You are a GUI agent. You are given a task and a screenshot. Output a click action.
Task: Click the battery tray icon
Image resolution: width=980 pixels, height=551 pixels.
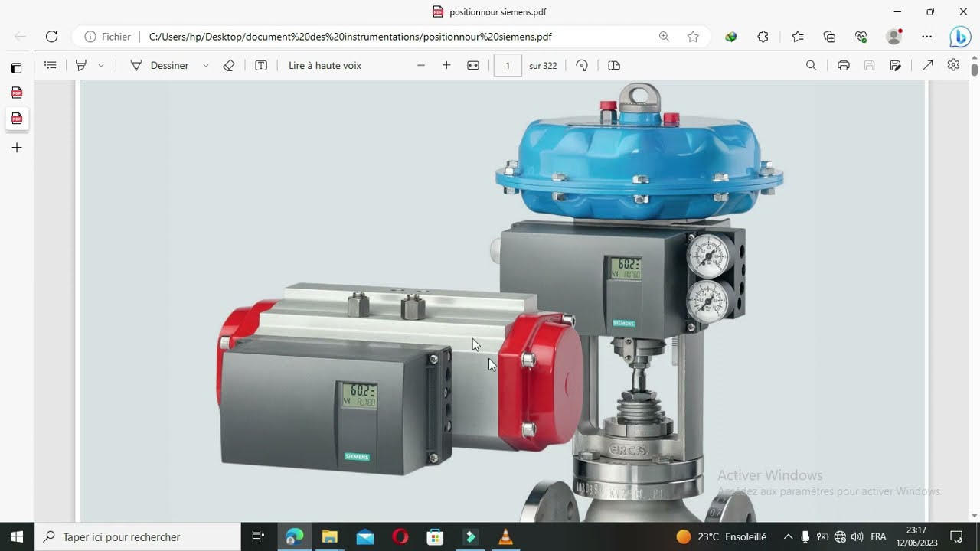823,537
